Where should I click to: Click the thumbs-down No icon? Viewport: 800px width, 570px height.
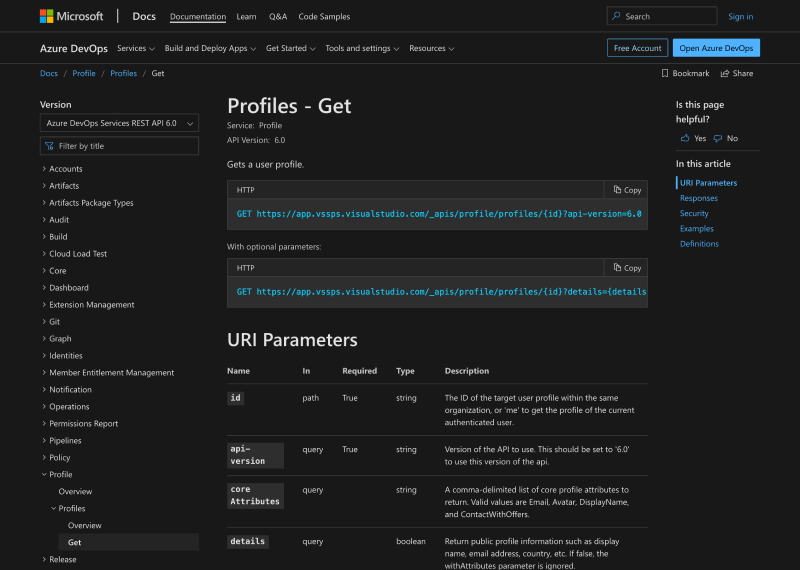(x=718, y=138)
